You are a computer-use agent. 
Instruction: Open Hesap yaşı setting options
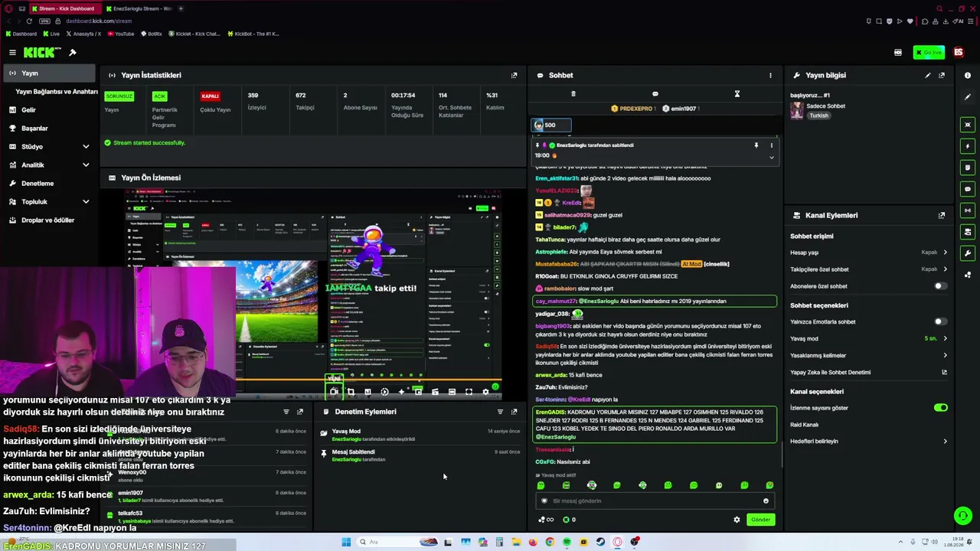click(869, 253)
